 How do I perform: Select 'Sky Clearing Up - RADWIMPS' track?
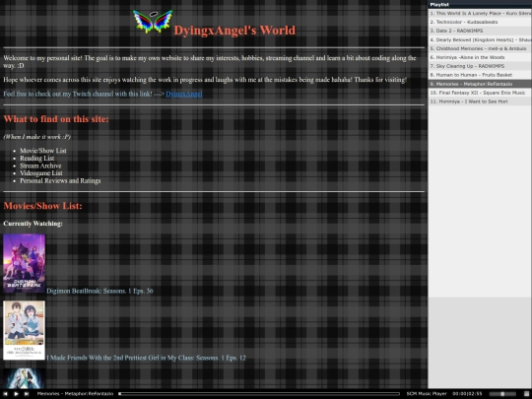point(480,66)
